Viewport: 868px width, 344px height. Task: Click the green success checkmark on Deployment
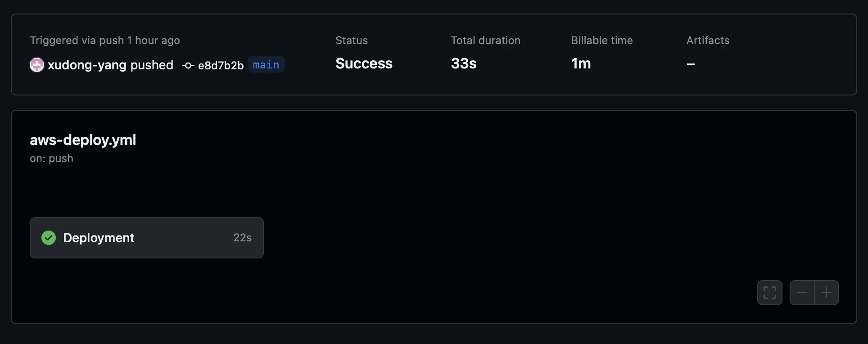pyautogui.click(x=48, y=237)
